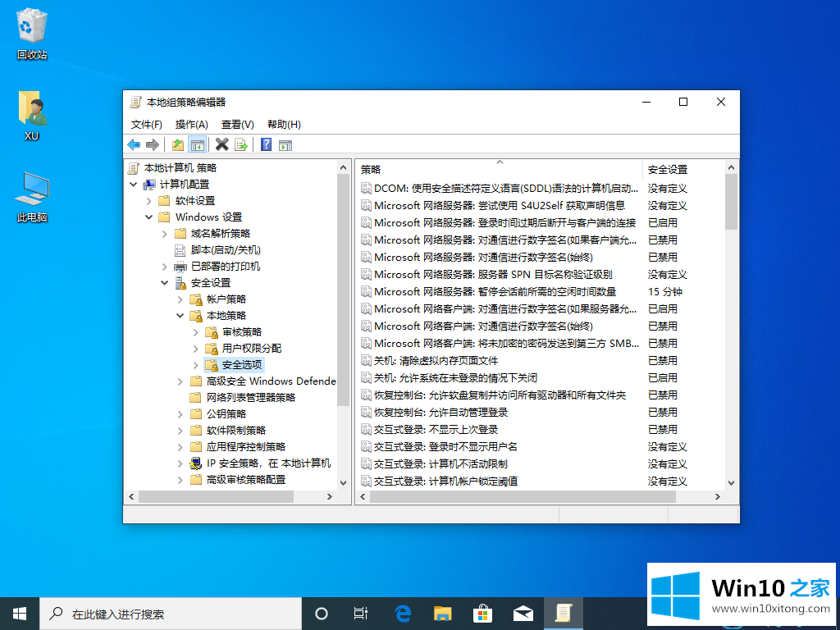Open the 查看(V) menu
The width and height of the screenshot is (840, 630).
(x=237, y=125)
